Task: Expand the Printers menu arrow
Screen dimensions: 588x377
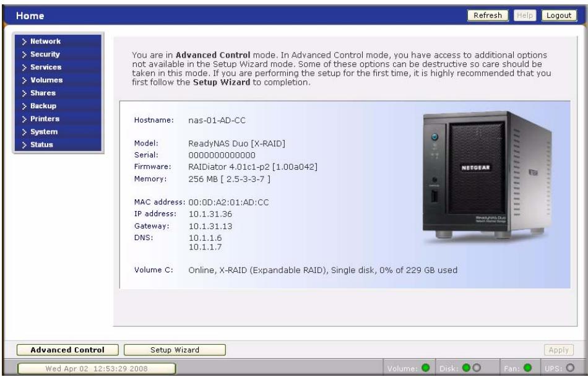Action: pyautogui.click(x=24, y=119)
